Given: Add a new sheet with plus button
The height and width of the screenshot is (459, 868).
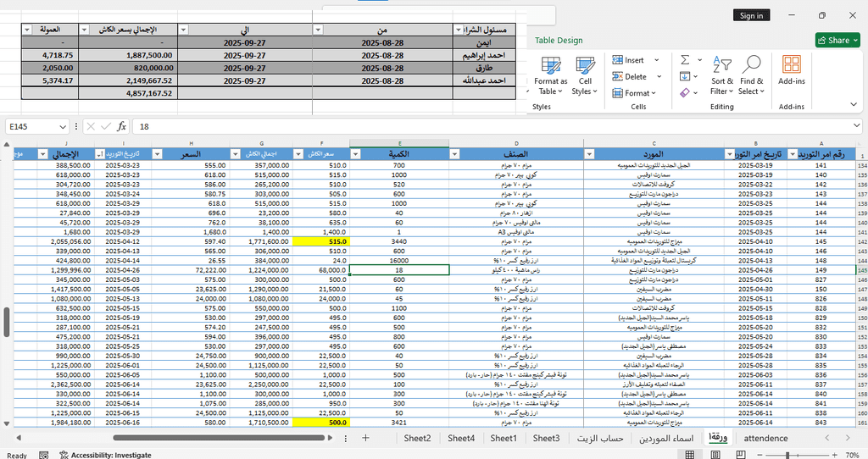Looking at the screenshot, I should tap(365, 438).
